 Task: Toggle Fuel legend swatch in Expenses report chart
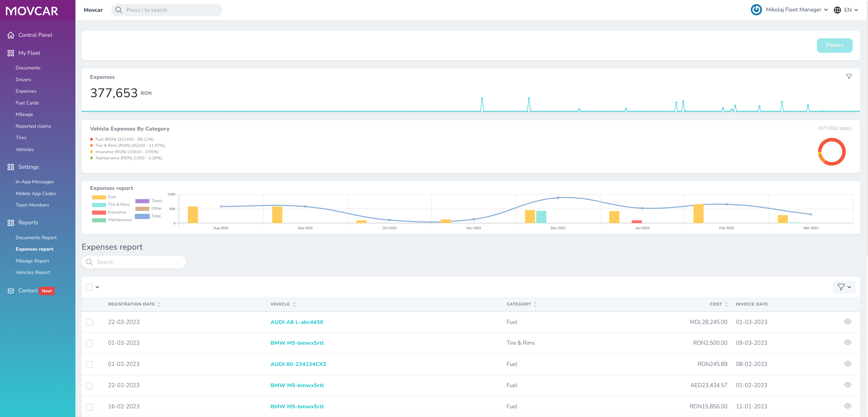[99, 197]
